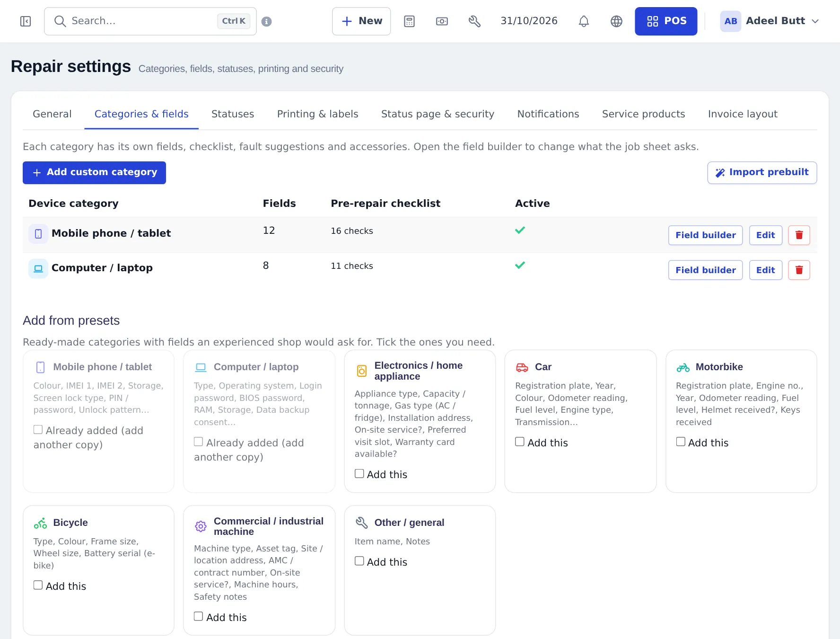Tick Add this for Bicycle preset
Viewport: 840px width, 639px height.
coord(38,585)
